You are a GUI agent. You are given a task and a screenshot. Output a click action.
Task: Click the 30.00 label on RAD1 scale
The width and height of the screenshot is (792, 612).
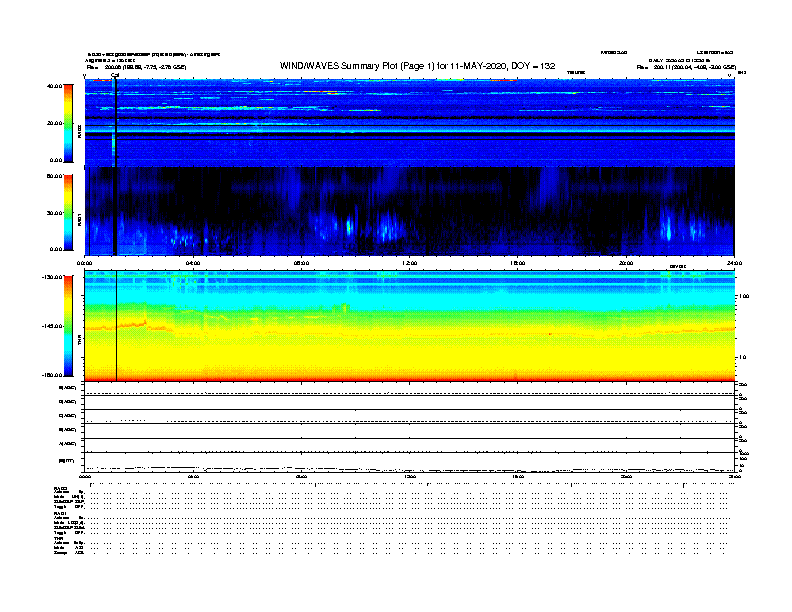coord(54,213)
